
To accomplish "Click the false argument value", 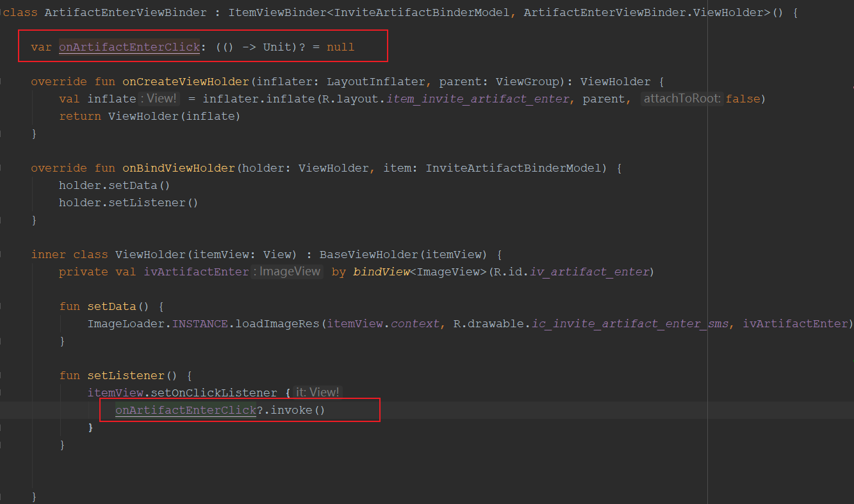I will click(x=743, y=99).
